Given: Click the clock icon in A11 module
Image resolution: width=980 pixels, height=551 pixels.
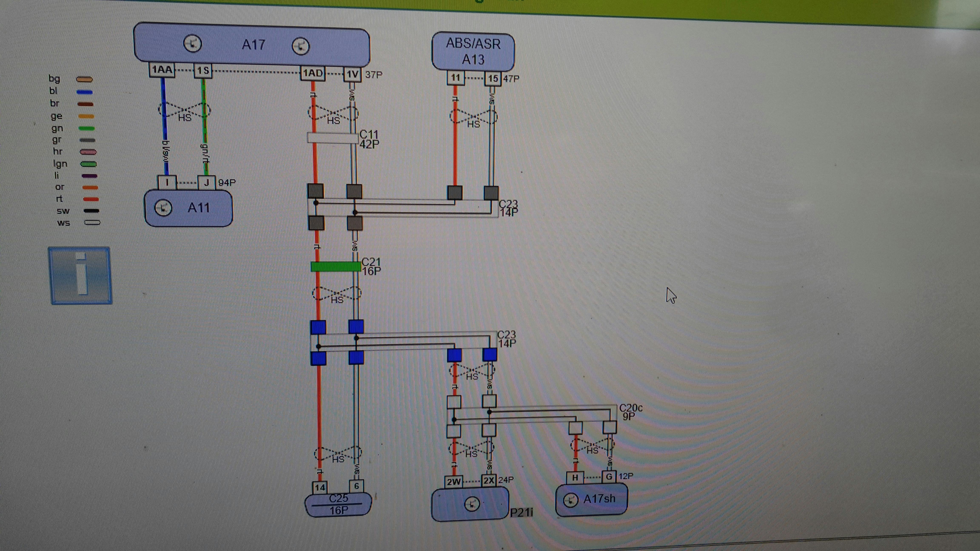Looking at the screenshot, I should [x=163, y=208].
